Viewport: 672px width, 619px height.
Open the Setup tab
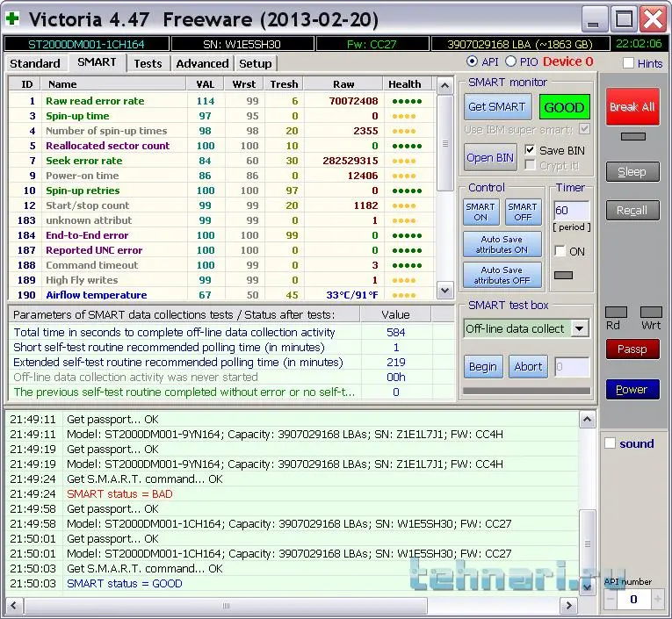(256, 63)
